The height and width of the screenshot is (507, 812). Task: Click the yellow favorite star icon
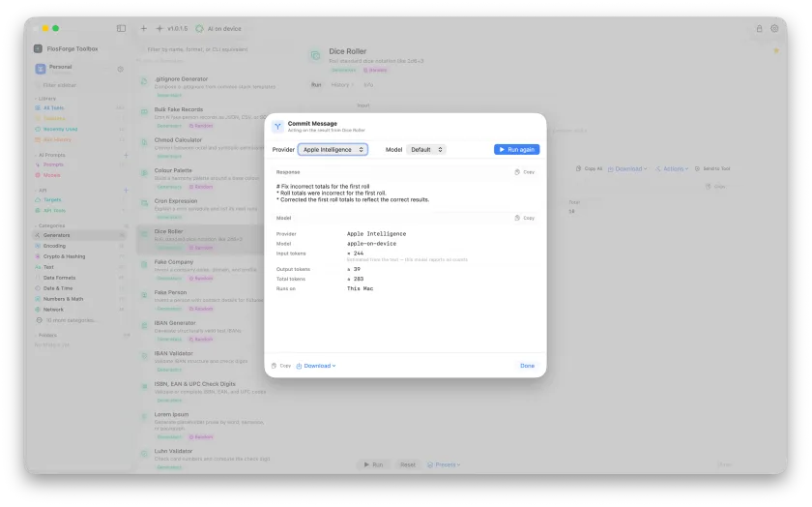click(x=775, y=50)
